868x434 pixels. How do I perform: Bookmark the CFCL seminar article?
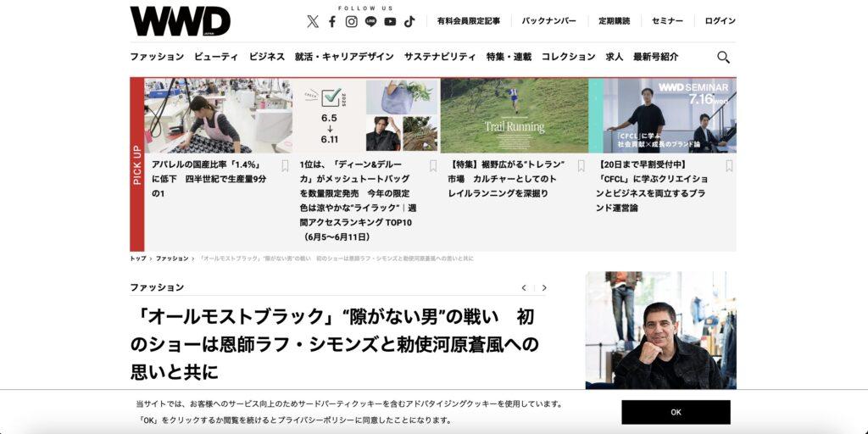[729, 165]
